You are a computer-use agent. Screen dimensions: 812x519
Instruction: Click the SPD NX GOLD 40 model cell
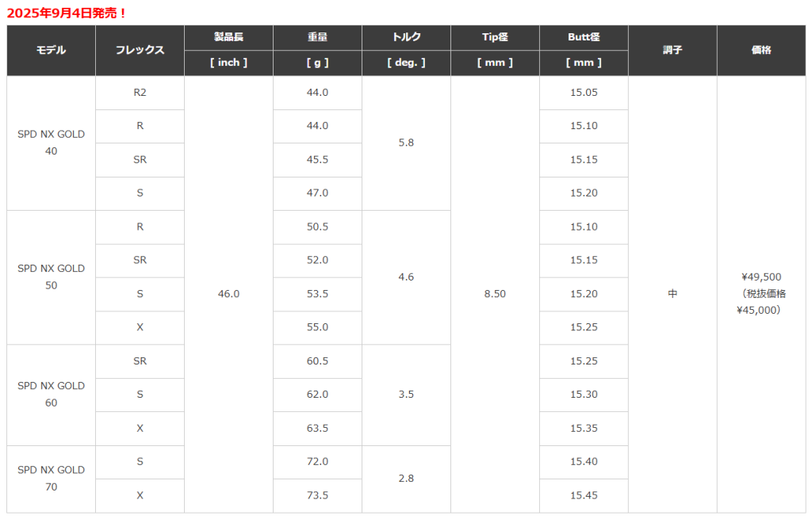51,143
